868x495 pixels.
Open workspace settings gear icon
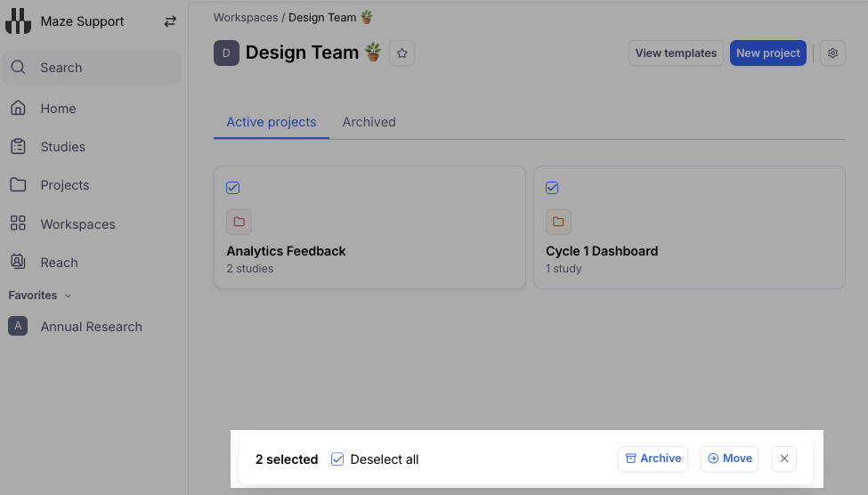pyautogui.click(x=832, y=53)
